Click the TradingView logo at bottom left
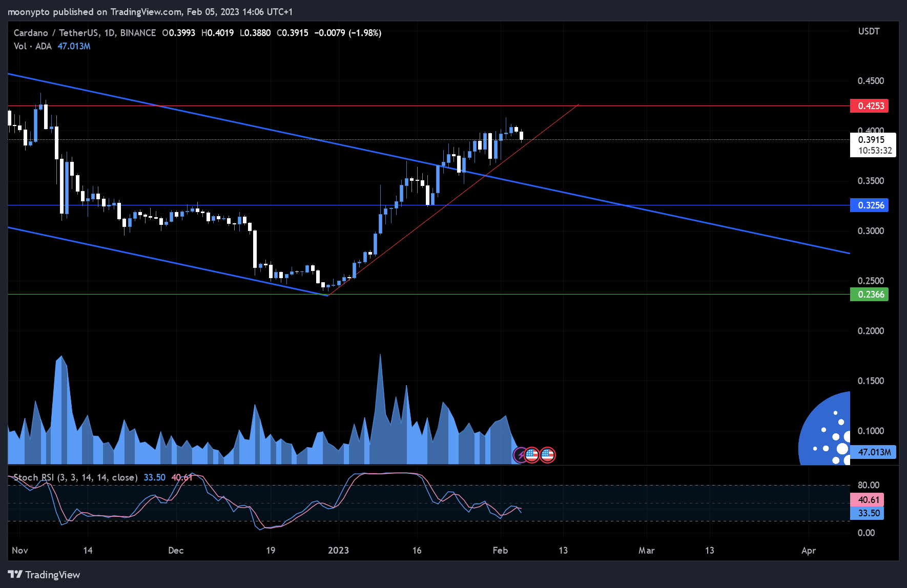This screenshot has height=588, width=907. (x=44, y=575)
